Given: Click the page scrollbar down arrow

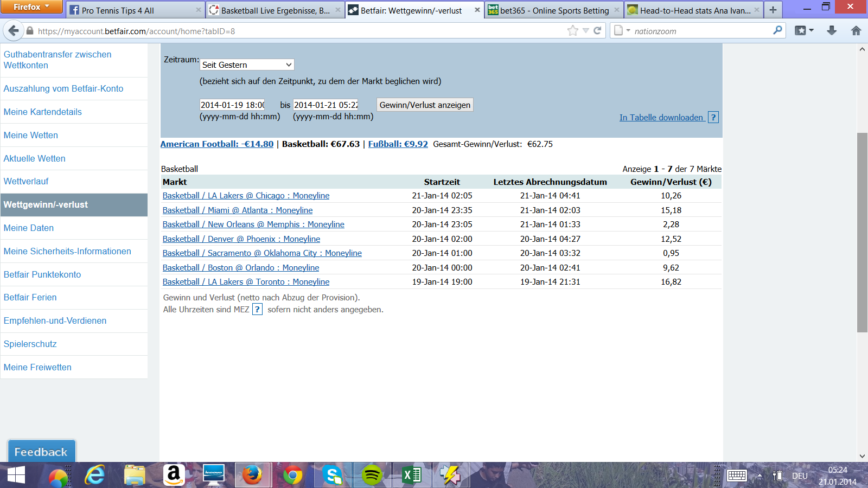Looking at the screenshot, I should point(862,457).
